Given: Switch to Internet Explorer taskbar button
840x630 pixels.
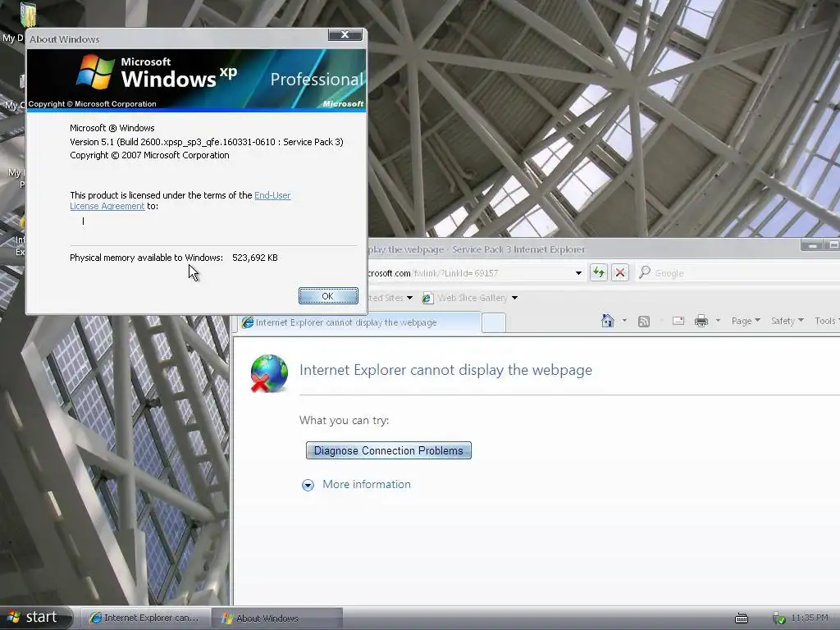Looking at the screenshot, I should tap(145, 618).
